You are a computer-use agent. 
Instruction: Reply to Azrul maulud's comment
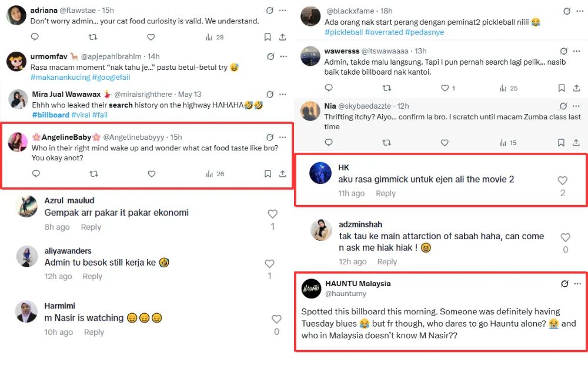click(91, 227)
